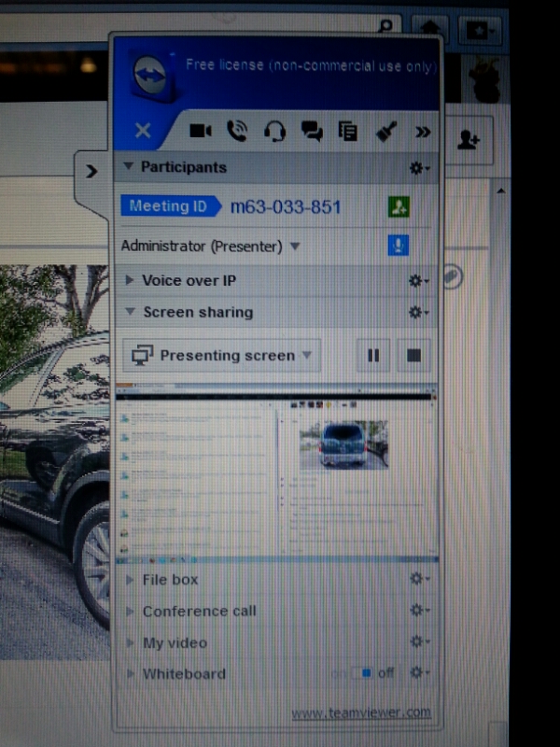560x747 pixels.
Task: Open Administrator (Presenter) dropdown arrow
Action: [295, 246]
